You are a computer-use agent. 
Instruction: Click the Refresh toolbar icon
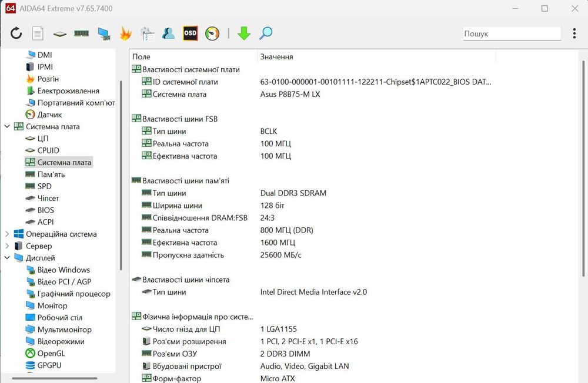click(x=16, y=33)
